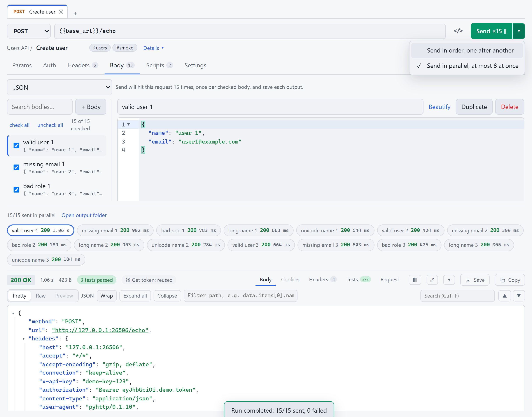Open the Send options dropdown arrow
This screenshot has height=417, width=532.
pos(519,31)
